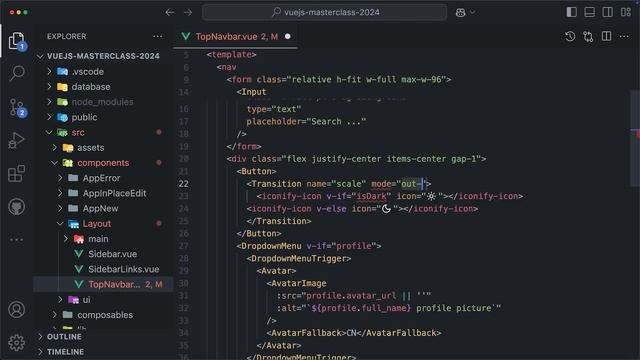Click the Transition name="scale" line
The image size is (640, 360).
(338, 184)
